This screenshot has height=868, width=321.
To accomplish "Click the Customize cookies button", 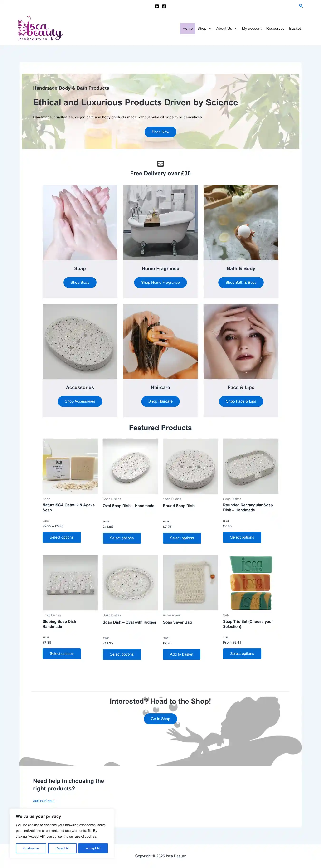I will click(31, 848).
